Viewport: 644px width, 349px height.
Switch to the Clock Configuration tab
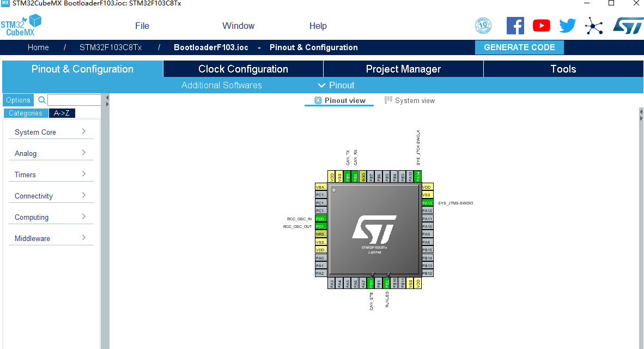243,69
